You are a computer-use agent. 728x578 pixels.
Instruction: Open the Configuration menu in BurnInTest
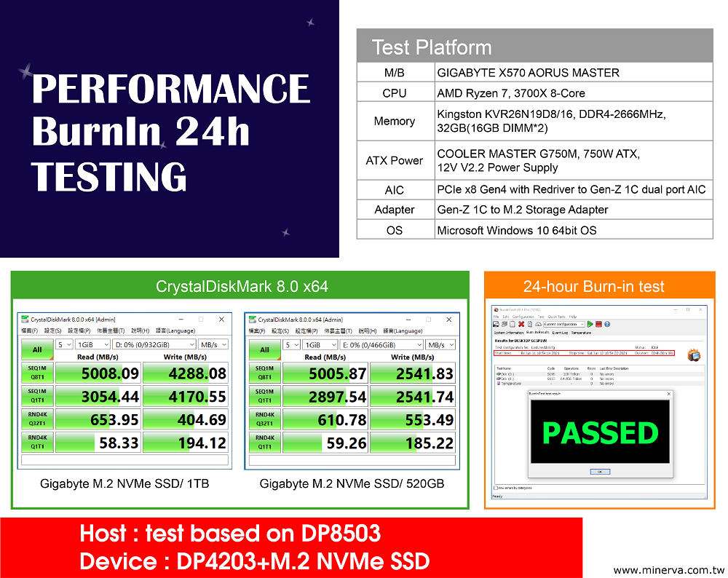coord(523,317)
